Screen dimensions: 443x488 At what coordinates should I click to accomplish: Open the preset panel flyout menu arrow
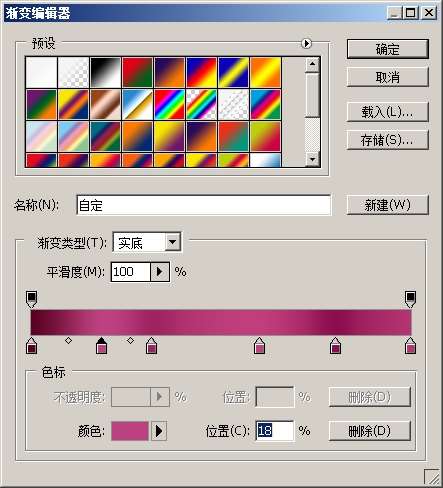[306, 43]
